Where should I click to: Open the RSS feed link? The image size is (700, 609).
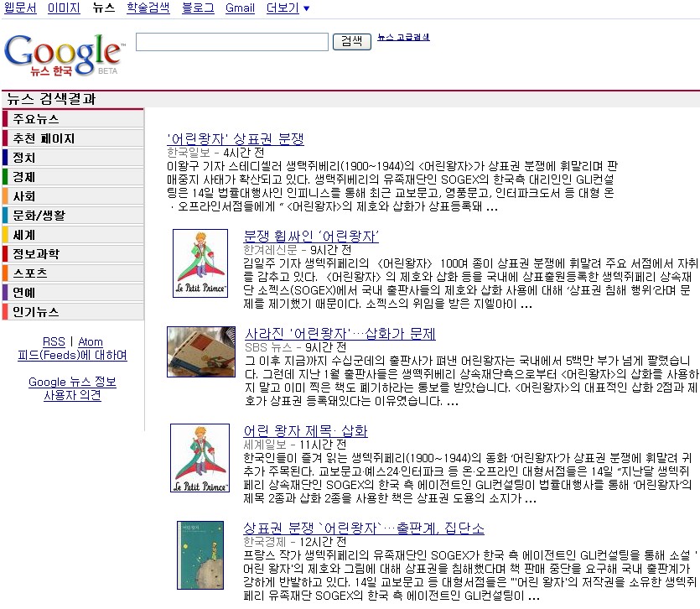point(54,341)
